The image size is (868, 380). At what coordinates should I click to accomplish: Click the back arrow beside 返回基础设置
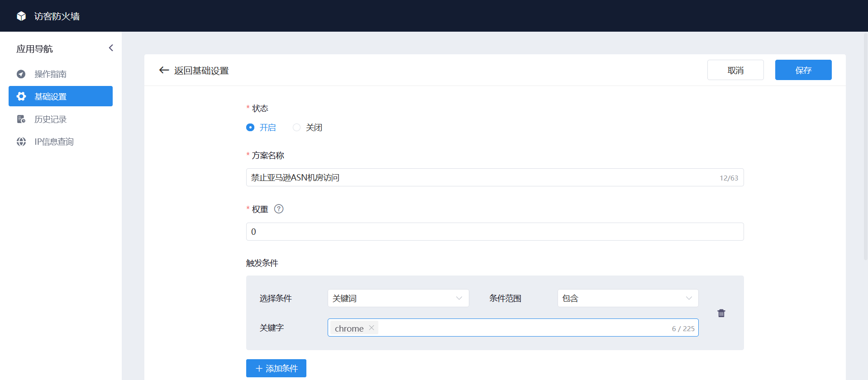click(x=164, y=70)
